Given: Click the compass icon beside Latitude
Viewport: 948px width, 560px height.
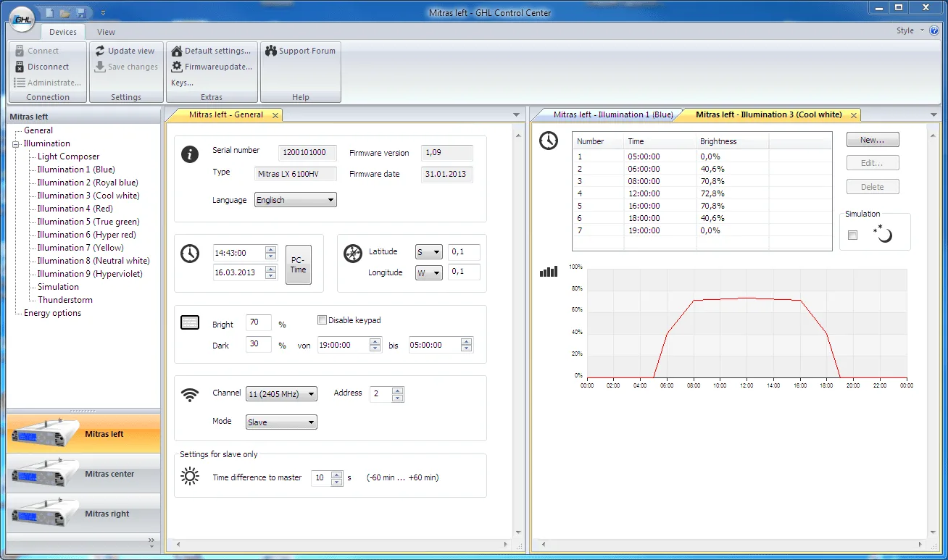Looking at the screenshot, I should click(x=352, y=253).
